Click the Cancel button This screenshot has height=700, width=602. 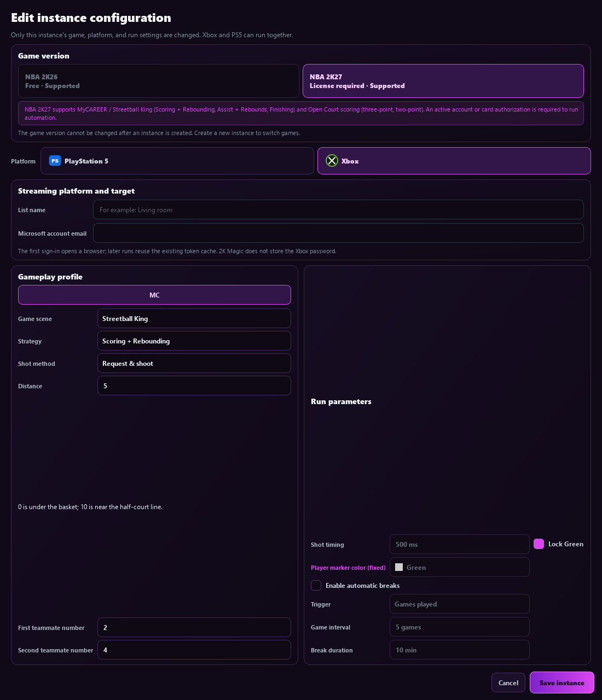pyautogui.click(x=508, y=682)
